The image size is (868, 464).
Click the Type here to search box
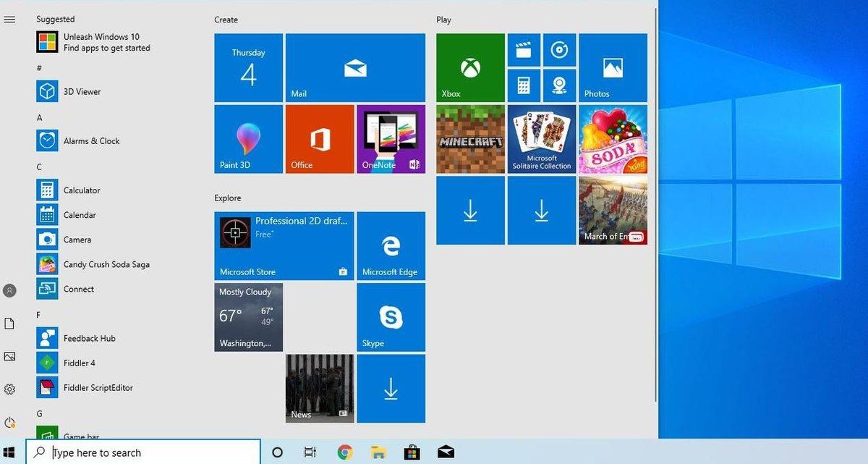(x=152, y=452)
